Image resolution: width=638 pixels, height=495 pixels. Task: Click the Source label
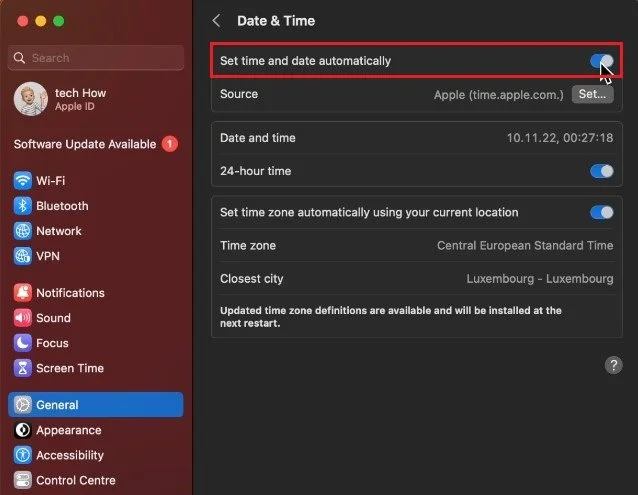tap(239, 94)
